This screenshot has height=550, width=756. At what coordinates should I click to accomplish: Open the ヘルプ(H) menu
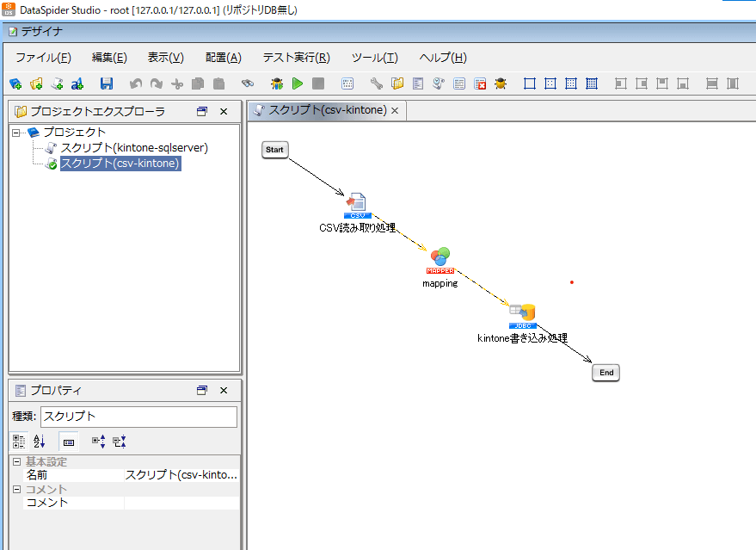pyautogui.click(x=443, y=58)
